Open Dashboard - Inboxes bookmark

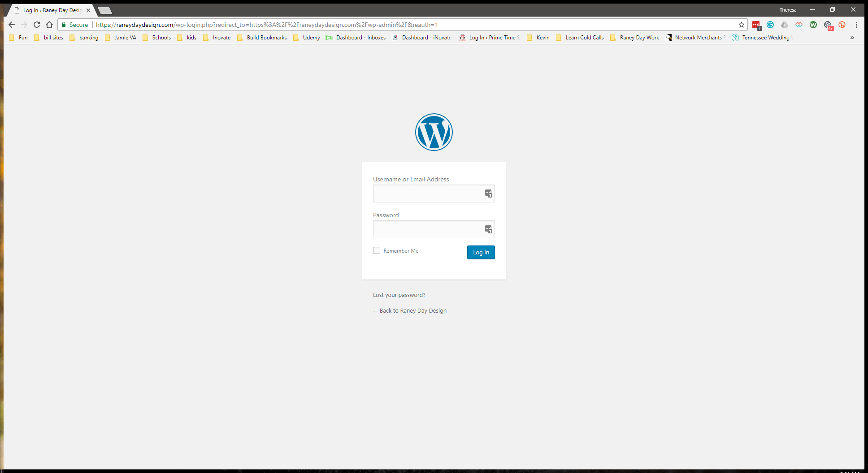point(356,38)
